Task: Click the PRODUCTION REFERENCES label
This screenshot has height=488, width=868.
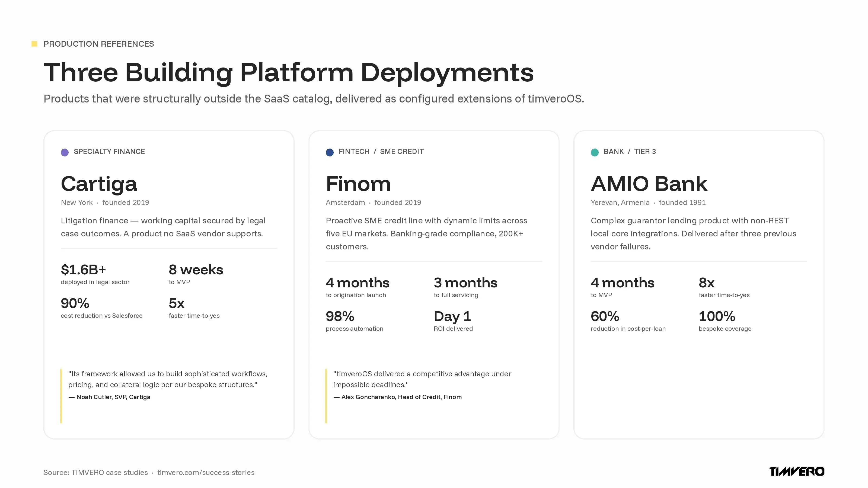Action: (x=99, y=44)
